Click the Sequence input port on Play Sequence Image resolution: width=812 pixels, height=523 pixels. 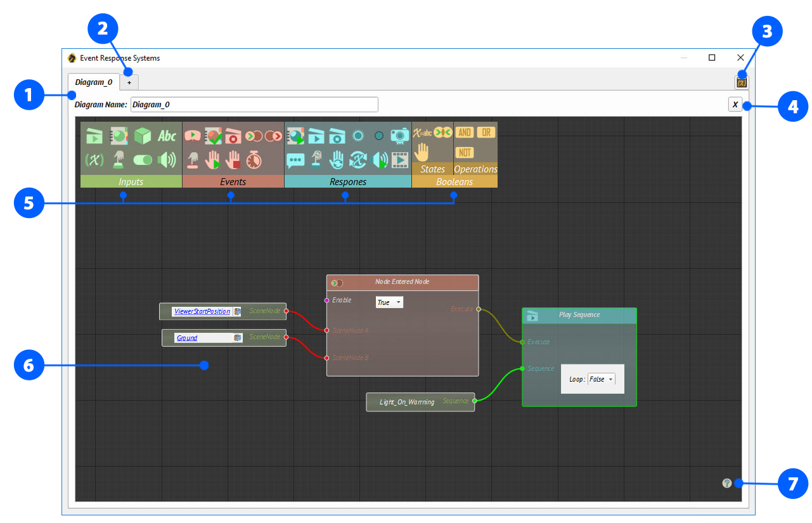522,368
